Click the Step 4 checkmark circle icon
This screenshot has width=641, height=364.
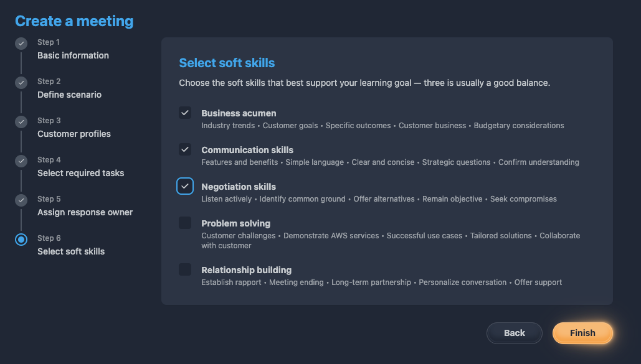click(x=21, y=161)
